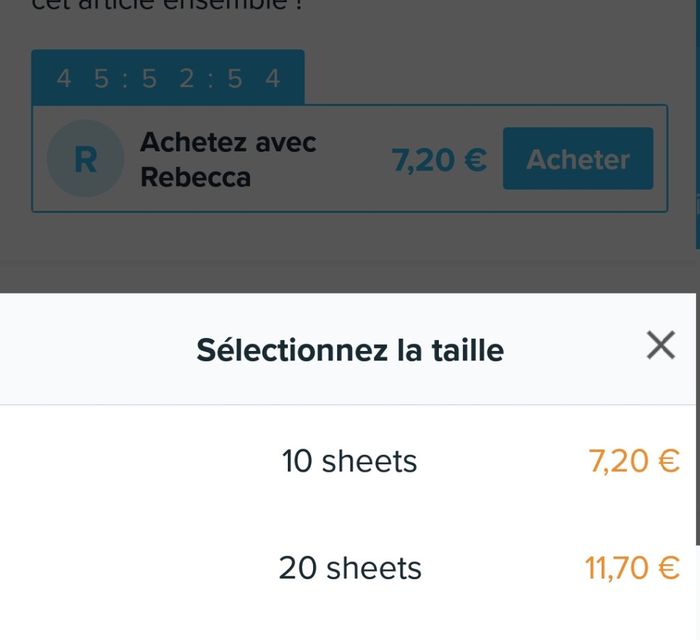Click the word 'Rebecca' in the group-buy card
Viewport: 700px width, 640px height.
click(x=195, y=177)
